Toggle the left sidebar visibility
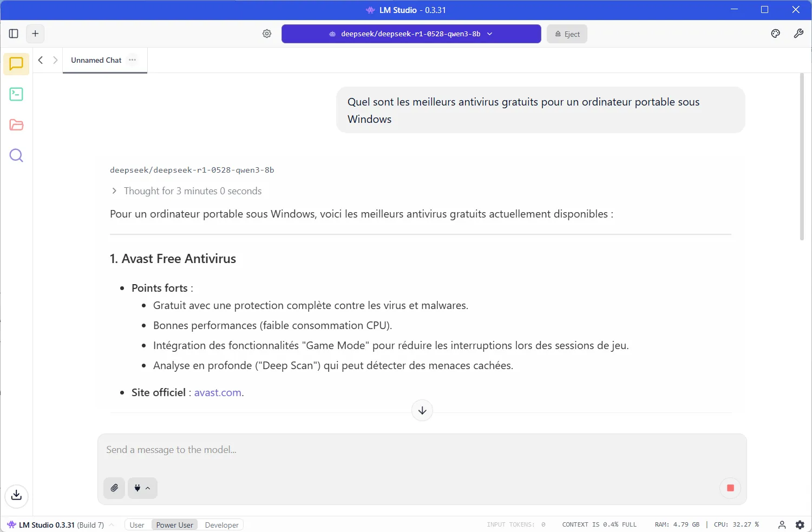This screenshot has height=532, width=812. tap(13, 33)
